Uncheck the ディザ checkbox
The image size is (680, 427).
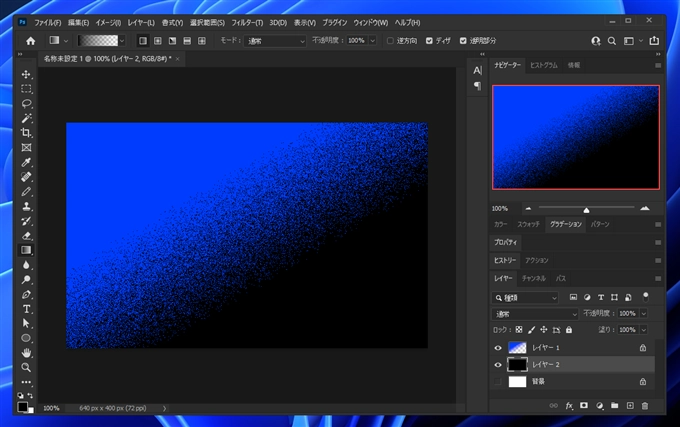(x=430, y=41)
